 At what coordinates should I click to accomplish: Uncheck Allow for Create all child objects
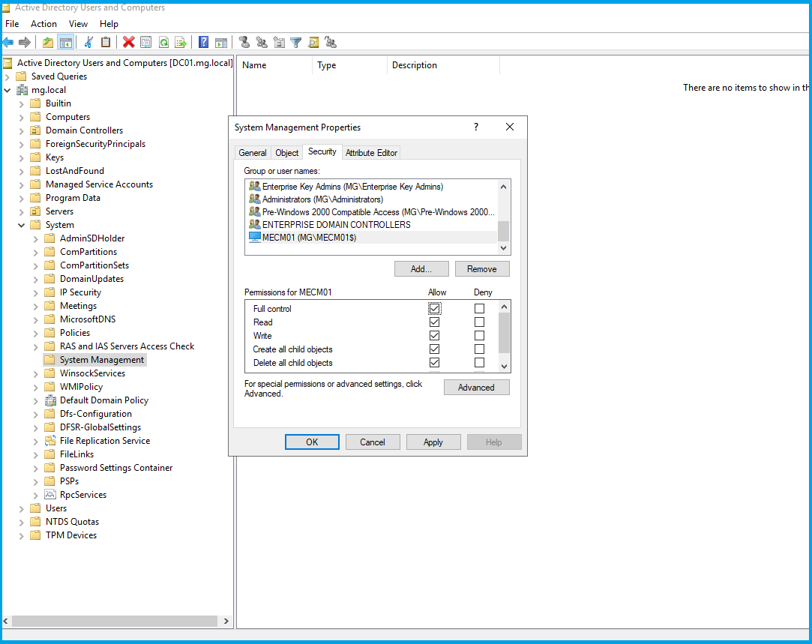click(434, 349)
